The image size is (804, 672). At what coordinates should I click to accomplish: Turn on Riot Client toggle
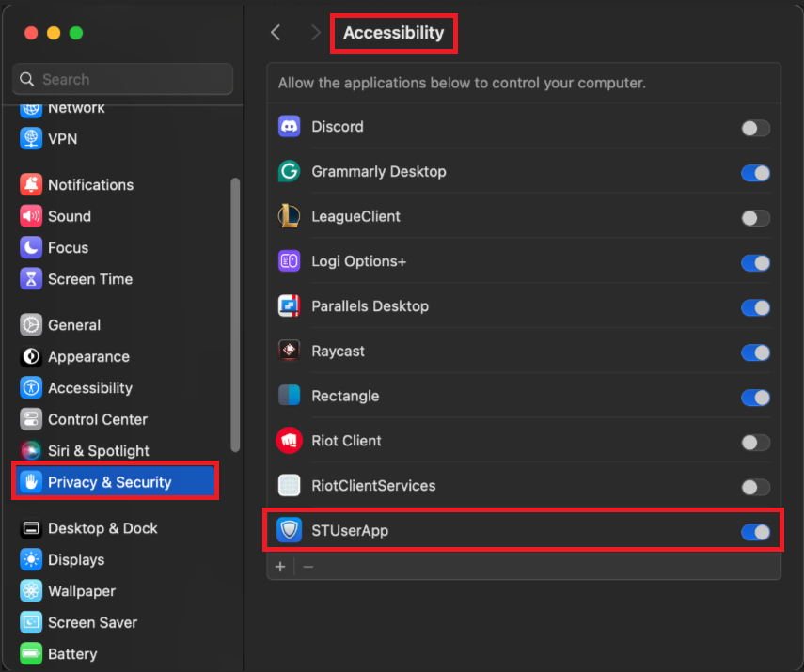(755, 443)
